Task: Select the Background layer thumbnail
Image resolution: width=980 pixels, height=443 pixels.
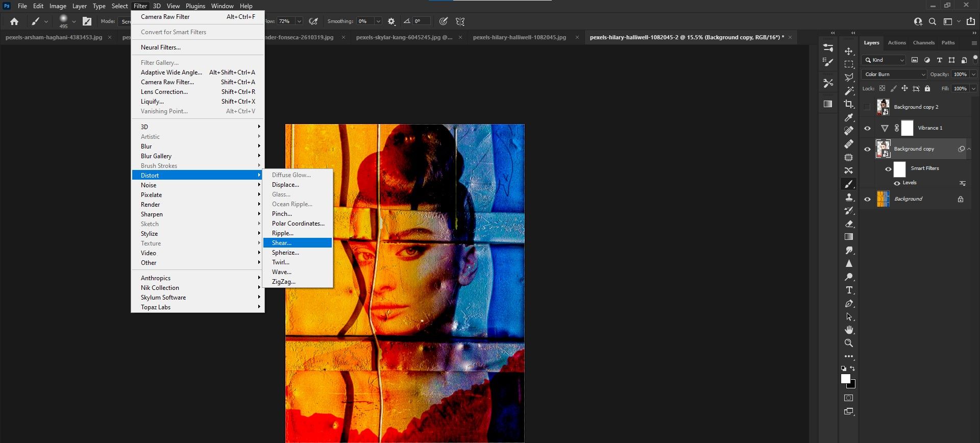Action: [x=883, y=199]
